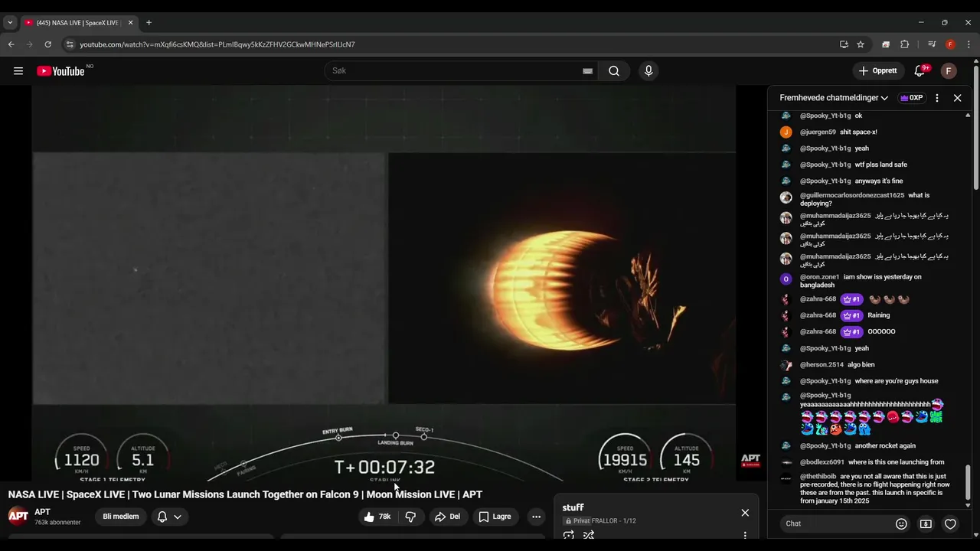Save the video with the Lagre button

click(495, 517)
